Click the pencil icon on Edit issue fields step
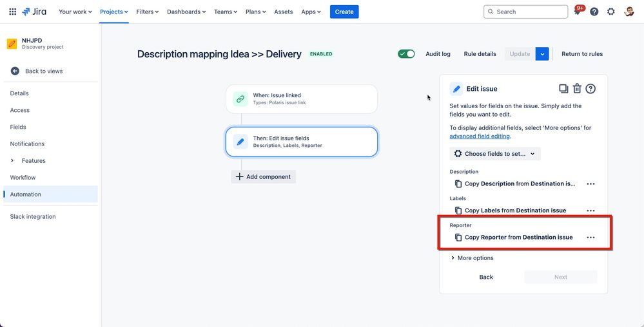The width and height of the screenshot is (644, 327). pos(240,142)
